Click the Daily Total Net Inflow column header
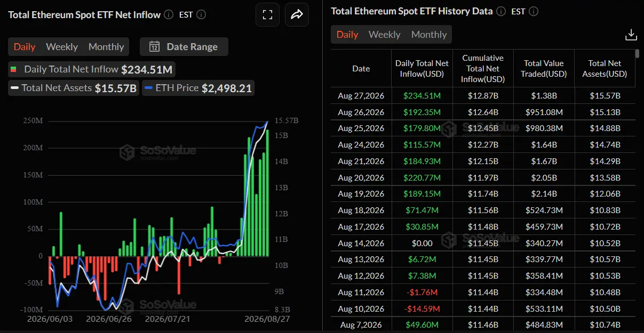 (x=422, y=68)
